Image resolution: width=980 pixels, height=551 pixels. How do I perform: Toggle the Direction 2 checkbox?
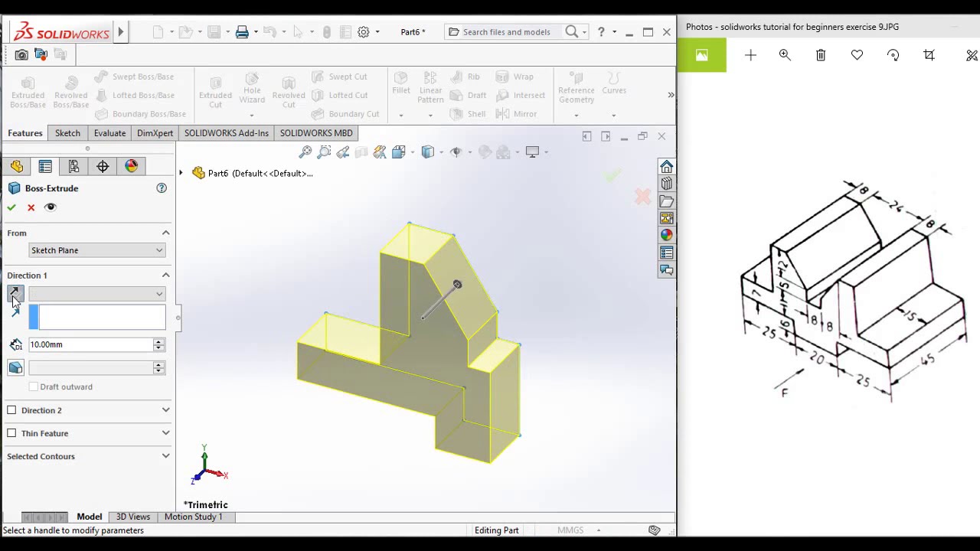[11, 410]
